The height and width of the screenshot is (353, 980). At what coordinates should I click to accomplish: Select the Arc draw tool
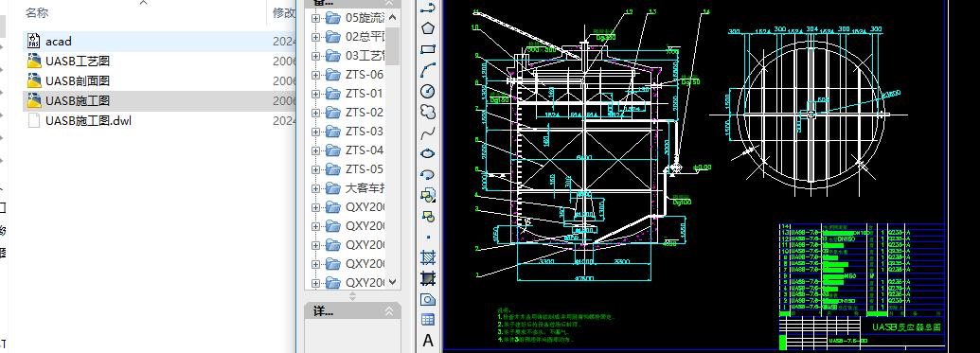pos(427,69)
